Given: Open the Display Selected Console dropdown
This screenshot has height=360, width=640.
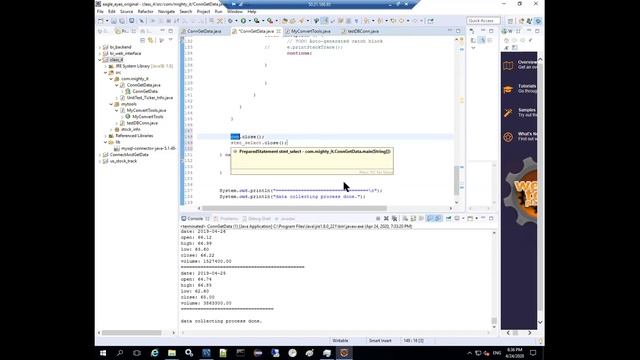Looking at the screenshot, I should 463,219.
